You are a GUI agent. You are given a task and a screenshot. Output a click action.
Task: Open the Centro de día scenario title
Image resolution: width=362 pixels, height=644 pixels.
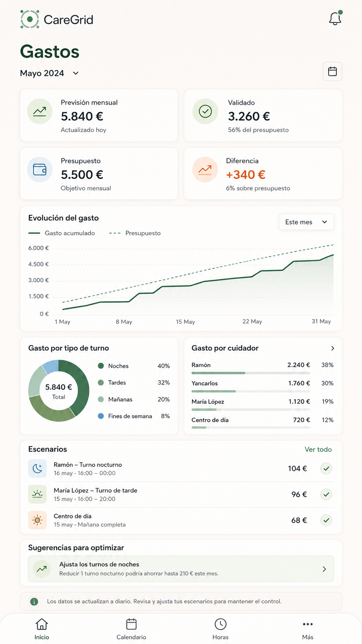(73, 516)
